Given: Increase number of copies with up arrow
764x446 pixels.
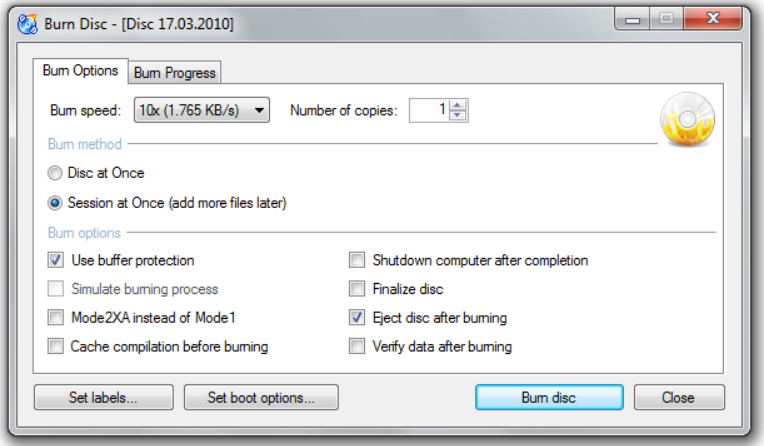Looking at the screenshot, I should tap(457, 105).
